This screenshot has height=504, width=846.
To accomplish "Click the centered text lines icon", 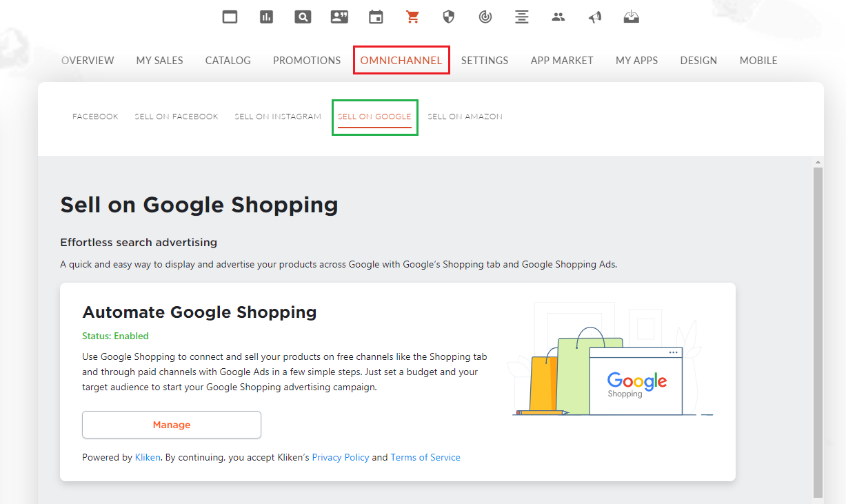I will [522, 17].
